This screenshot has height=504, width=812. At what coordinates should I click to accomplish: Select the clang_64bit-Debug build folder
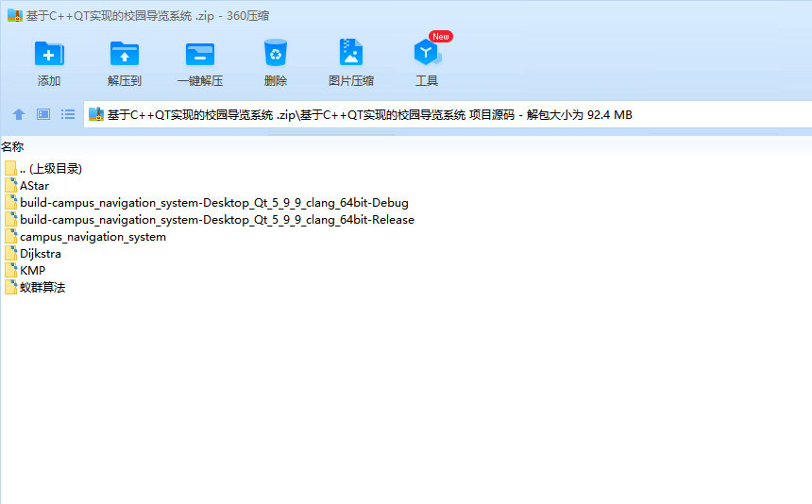click(x=214, y=203)
